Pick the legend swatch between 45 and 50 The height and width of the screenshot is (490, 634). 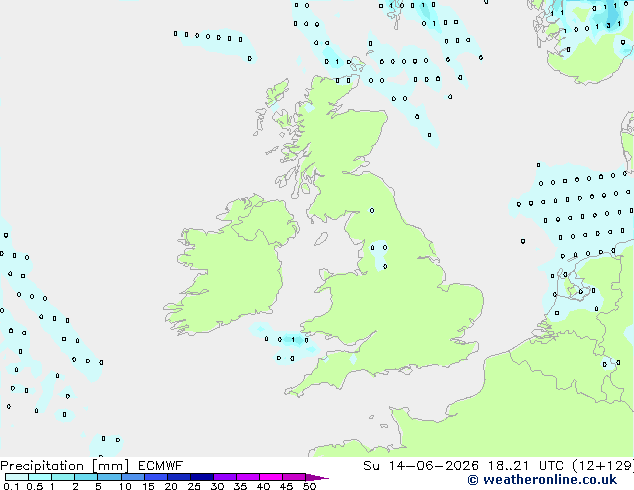(x=294, y=477)
